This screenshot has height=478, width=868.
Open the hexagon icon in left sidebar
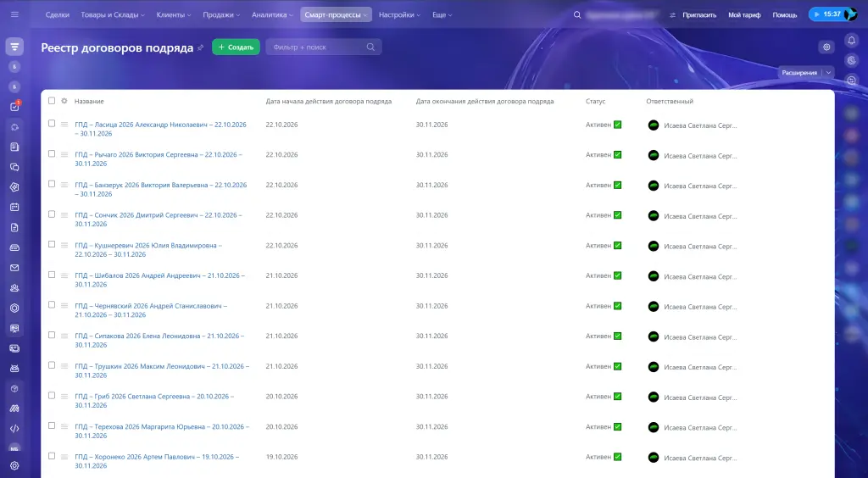(x=15, y=308)
